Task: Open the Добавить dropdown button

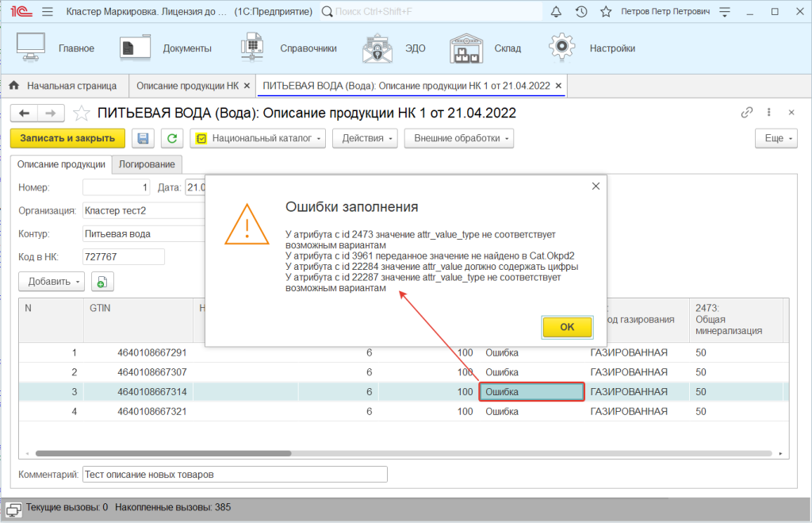Action: [x=52, y=282]
